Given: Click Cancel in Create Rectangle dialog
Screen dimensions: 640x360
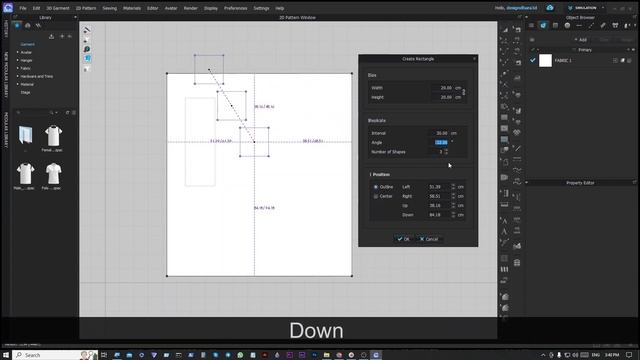Looking at the screenshot, I should click(429, 239).
